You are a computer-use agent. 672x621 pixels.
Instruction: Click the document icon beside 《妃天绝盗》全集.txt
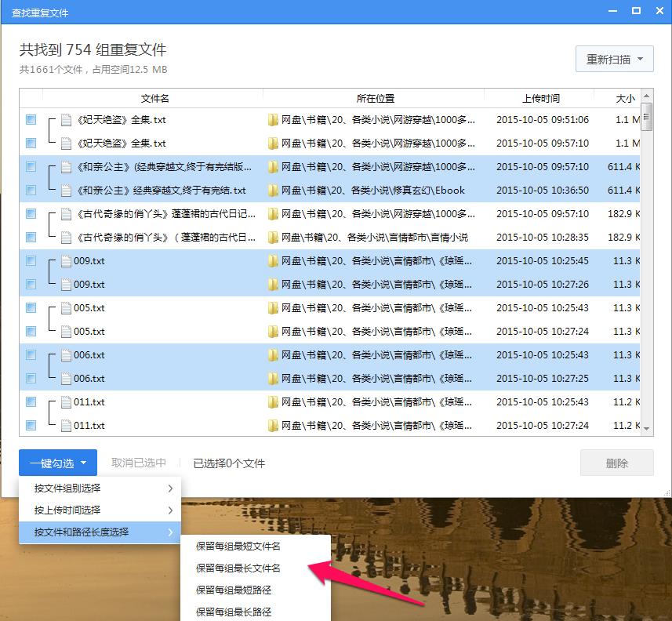pos(67,119)
